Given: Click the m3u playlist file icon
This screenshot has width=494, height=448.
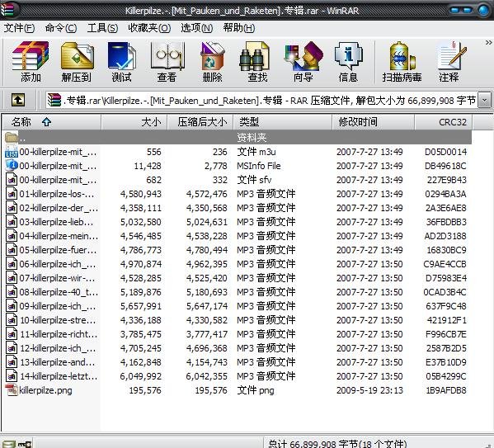Looking at the screenshot, I should click(12, 152).
